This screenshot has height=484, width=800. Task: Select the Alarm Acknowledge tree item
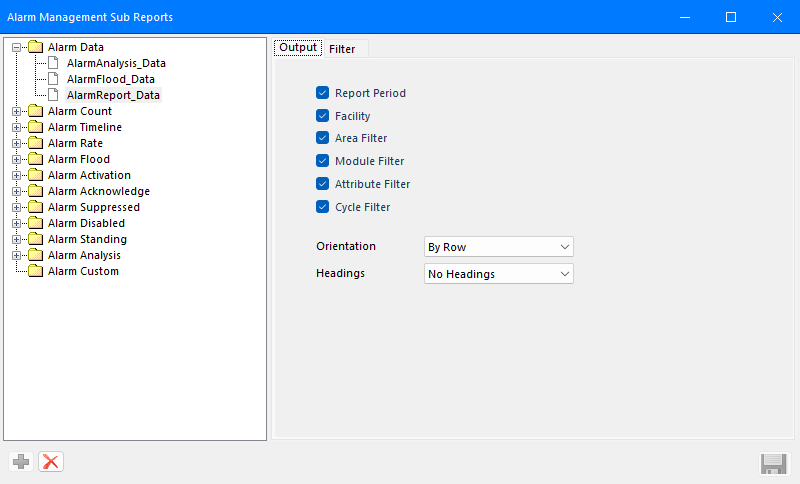tap(99, 191)
